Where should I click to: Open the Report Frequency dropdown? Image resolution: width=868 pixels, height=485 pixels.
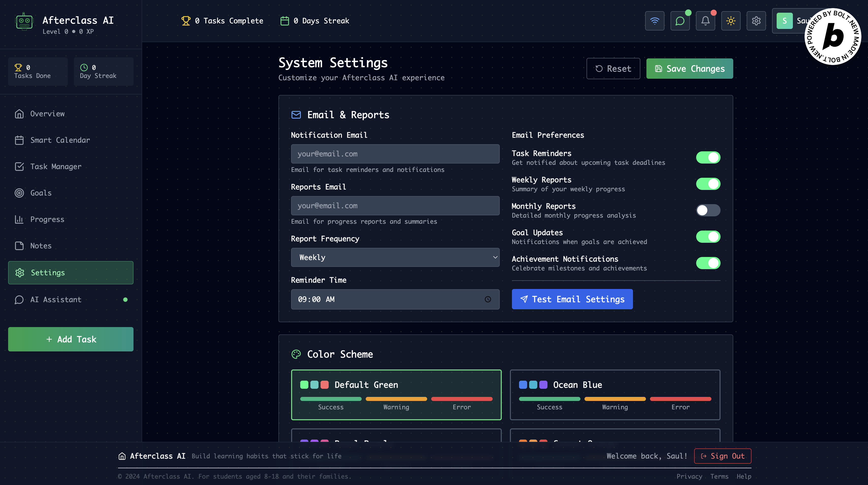pyautogui.click(x=395, y=257)
